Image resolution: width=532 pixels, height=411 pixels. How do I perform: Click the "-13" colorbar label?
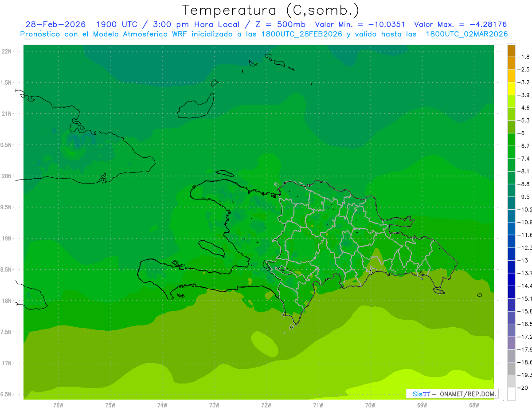523,260
